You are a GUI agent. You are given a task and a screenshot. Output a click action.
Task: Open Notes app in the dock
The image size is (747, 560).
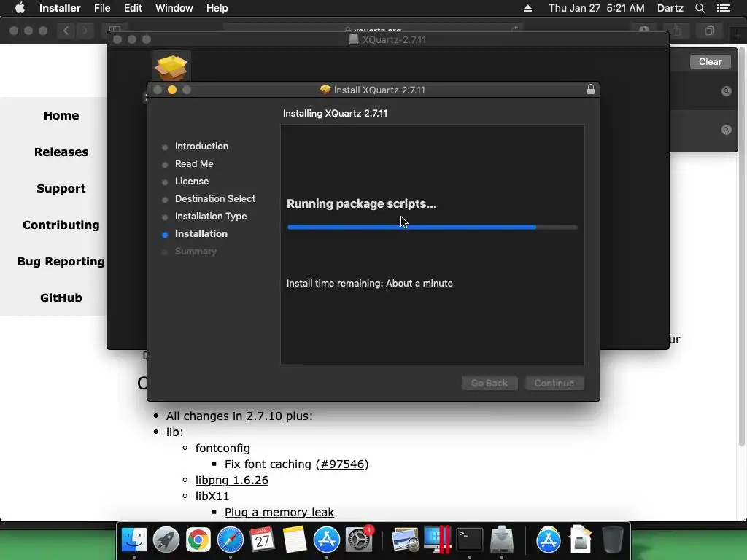point(295,540)
